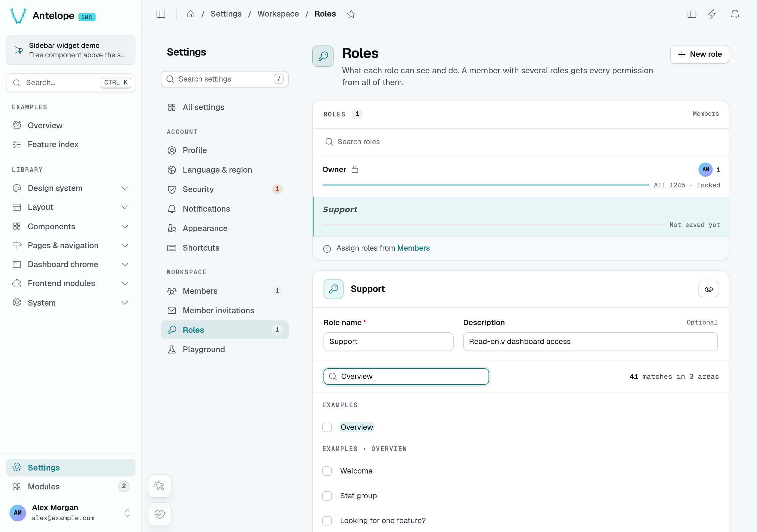This screenshot has width=757, height=532.
Task: Go to Appearance settings
Action: (x=224, y=228)
